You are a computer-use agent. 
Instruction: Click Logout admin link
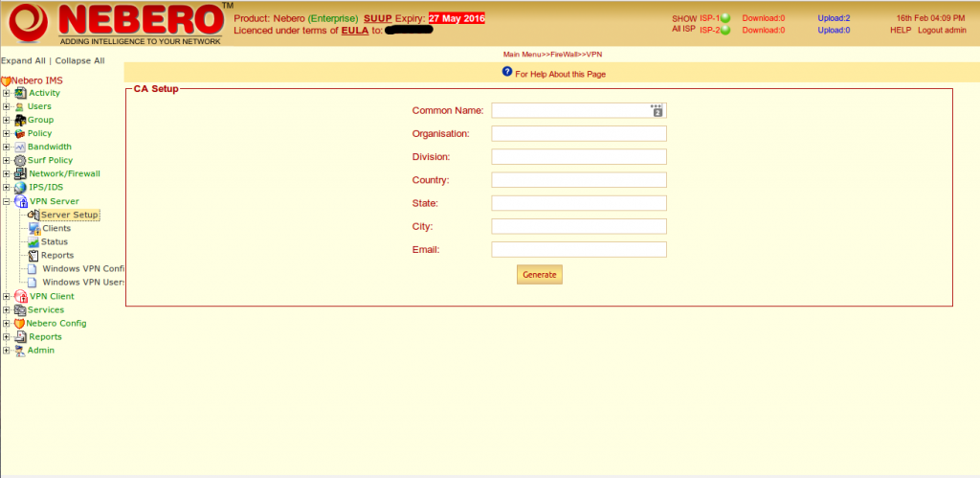click(x=941, y=31)
